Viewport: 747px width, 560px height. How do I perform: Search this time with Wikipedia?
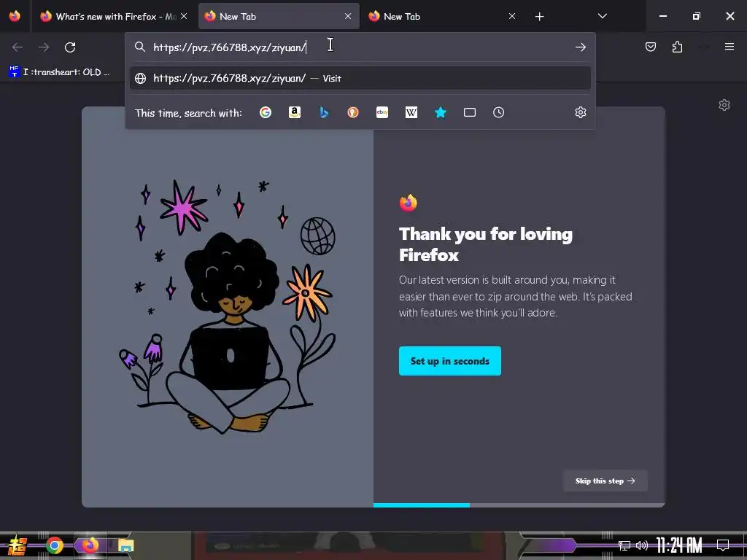click(x=411, y=112)
